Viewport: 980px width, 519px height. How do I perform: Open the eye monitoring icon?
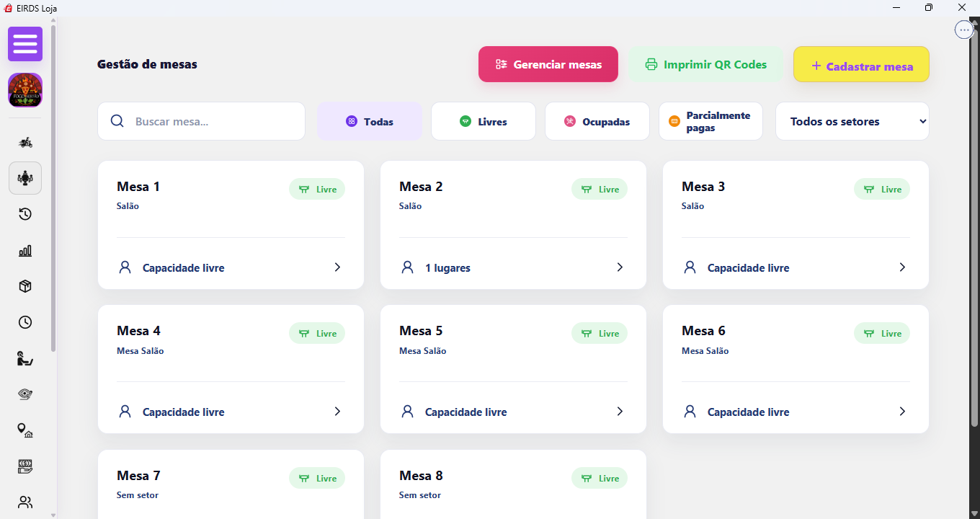[25, 394]
